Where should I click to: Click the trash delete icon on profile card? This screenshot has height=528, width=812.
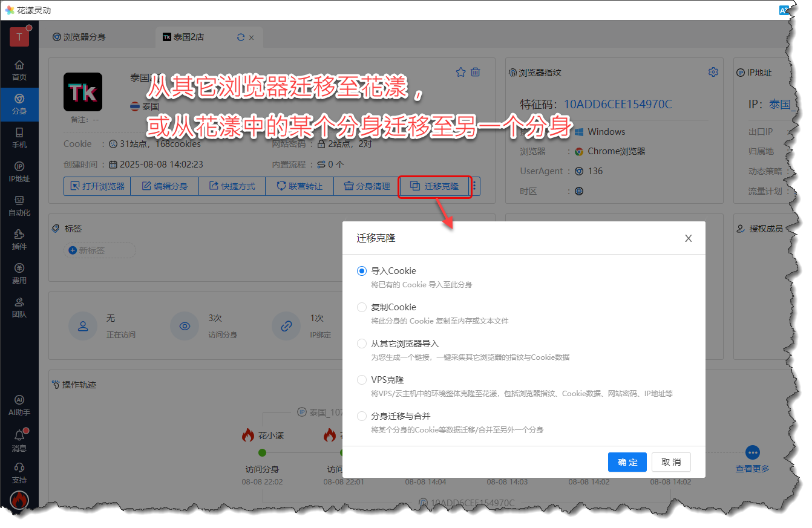476,72
